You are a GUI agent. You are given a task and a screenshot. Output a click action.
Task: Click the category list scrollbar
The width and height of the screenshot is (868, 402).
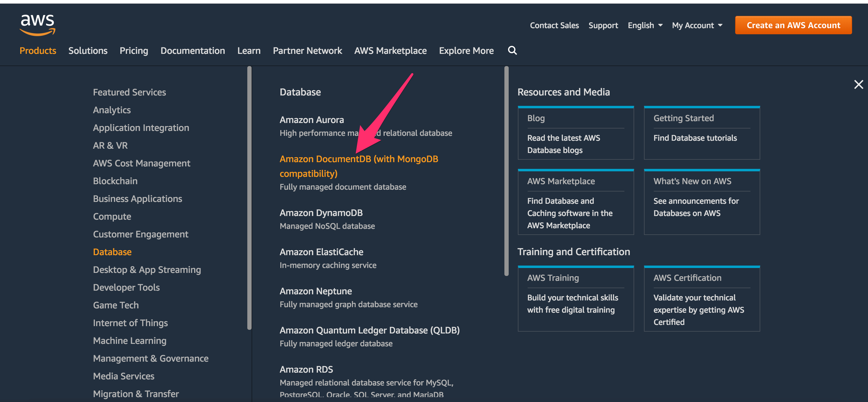click(x=249, y=198)
